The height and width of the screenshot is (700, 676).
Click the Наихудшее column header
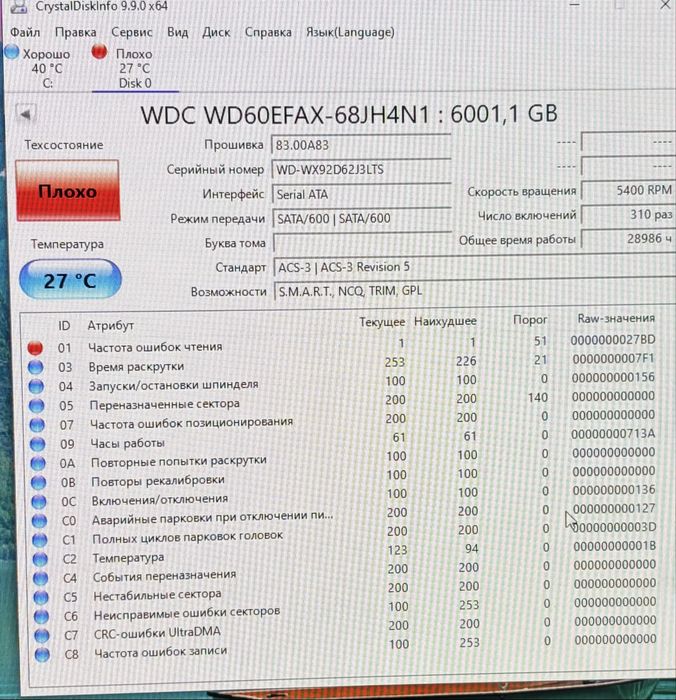coord(445,321)
